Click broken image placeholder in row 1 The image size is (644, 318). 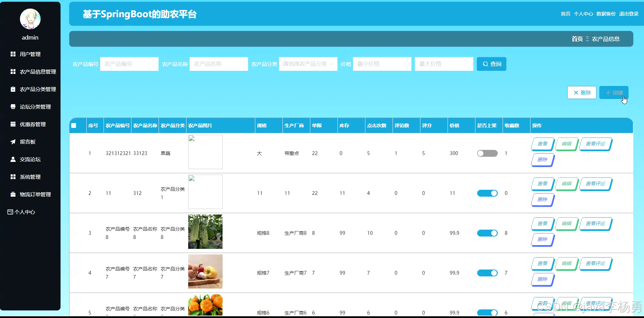(205, 152)
